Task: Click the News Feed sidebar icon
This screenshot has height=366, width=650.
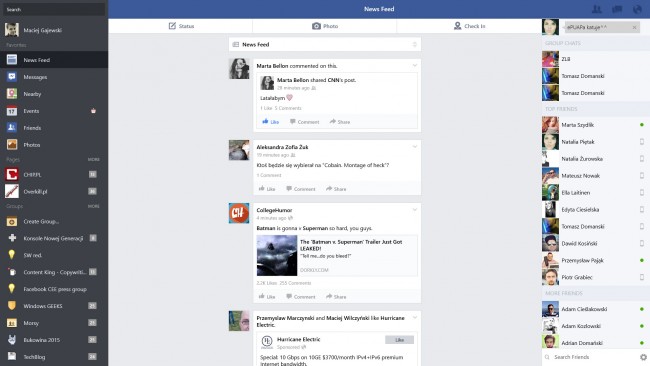Action: [12, 60]
